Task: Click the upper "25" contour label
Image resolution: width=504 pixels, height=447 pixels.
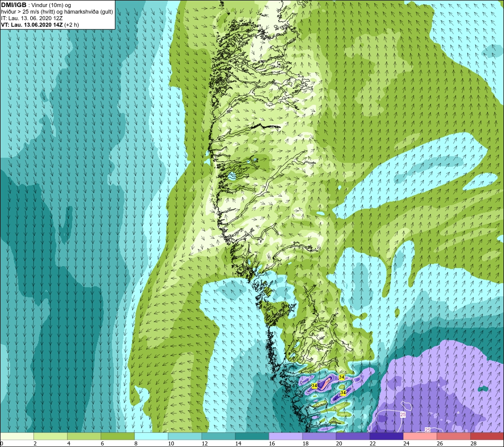Action: click(403, 415)
